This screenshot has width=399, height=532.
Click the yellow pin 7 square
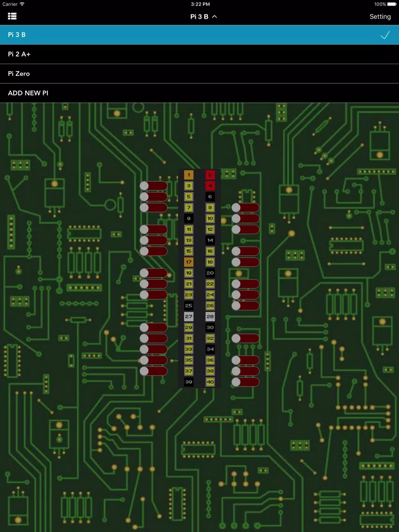point(189,207)
